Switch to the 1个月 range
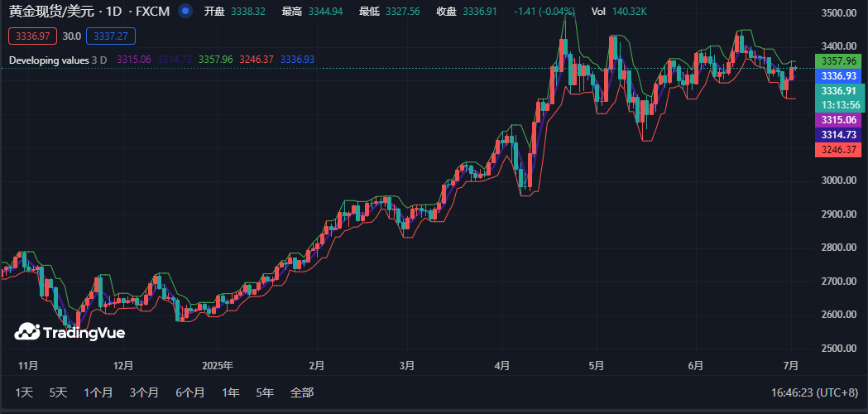Image resolution: width=868 pixels, height=414 pixels. click(98, 392)
